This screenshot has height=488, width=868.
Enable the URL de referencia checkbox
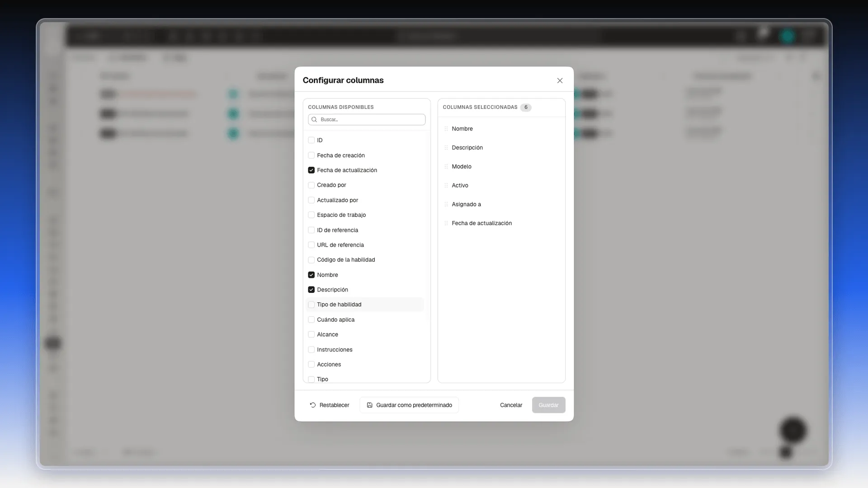pos(311,245)
